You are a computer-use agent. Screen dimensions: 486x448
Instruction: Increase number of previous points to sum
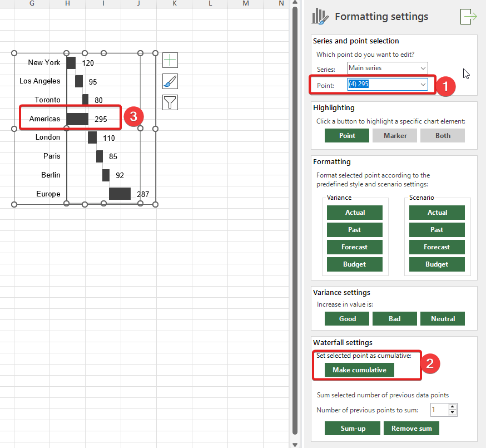click(x=453, y=407)
